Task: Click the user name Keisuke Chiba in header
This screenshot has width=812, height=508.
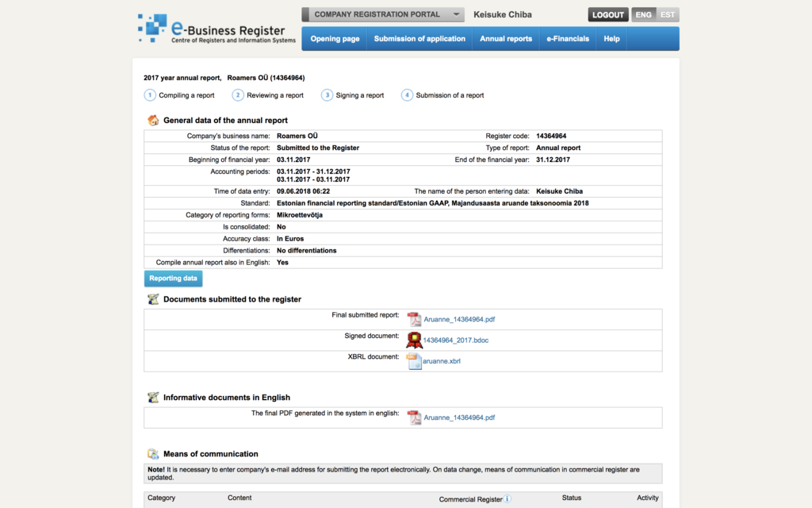Action: pyautogui.click(x=502, y=14)
